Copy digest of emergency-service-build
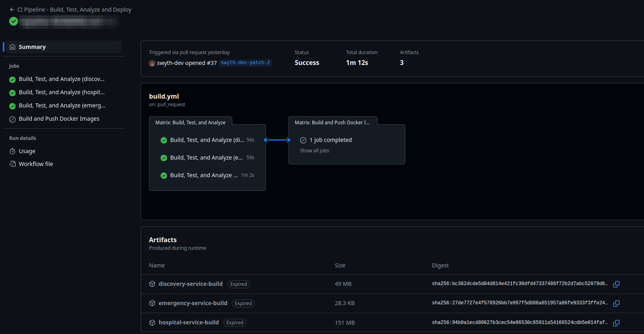Viewport: 644px width, 334px height. (x=616, y=303)
